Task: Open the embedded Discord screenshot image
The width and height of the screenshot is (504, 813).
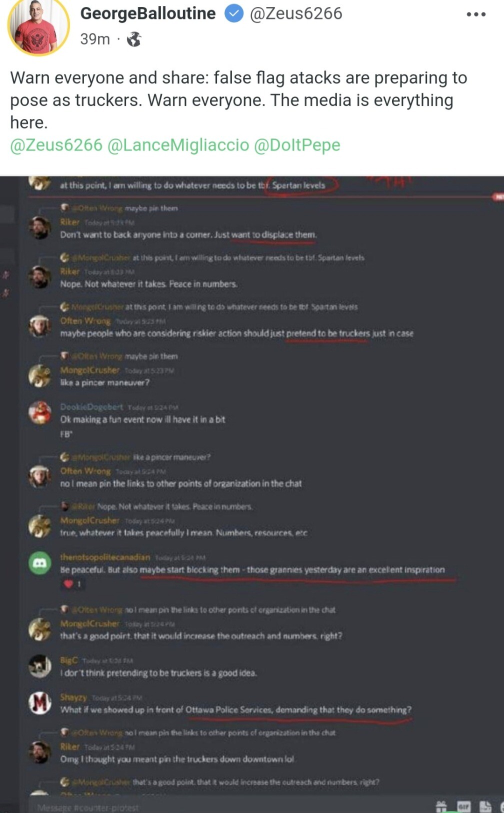Action: point(252,494)
